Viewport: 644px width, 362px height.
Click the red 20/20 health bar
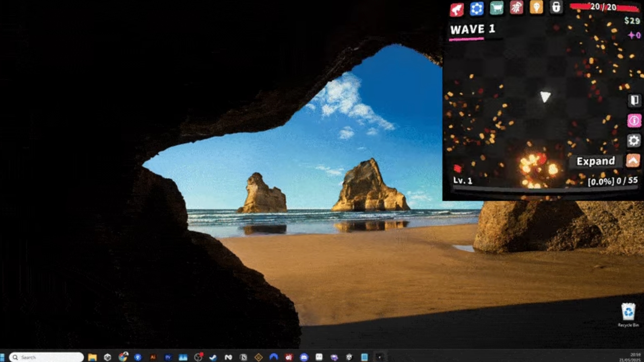604,7
